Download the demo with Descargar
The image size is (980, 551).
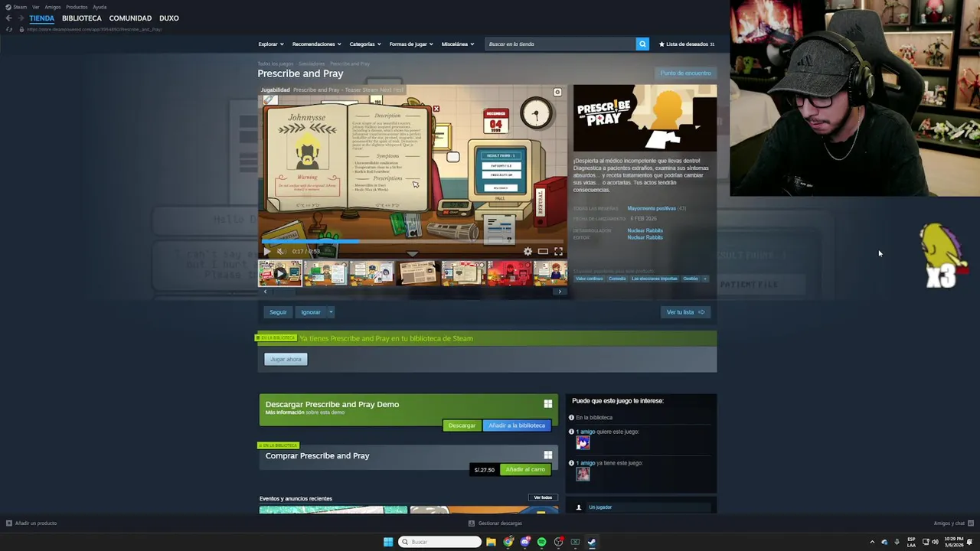(x=462, y=425)
